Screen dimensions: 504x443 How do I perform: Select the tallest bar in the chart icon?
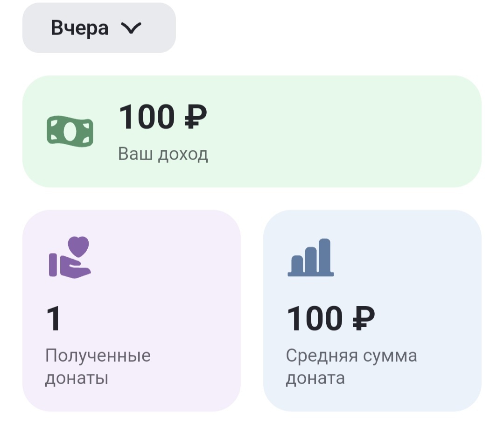pos(324,256)
